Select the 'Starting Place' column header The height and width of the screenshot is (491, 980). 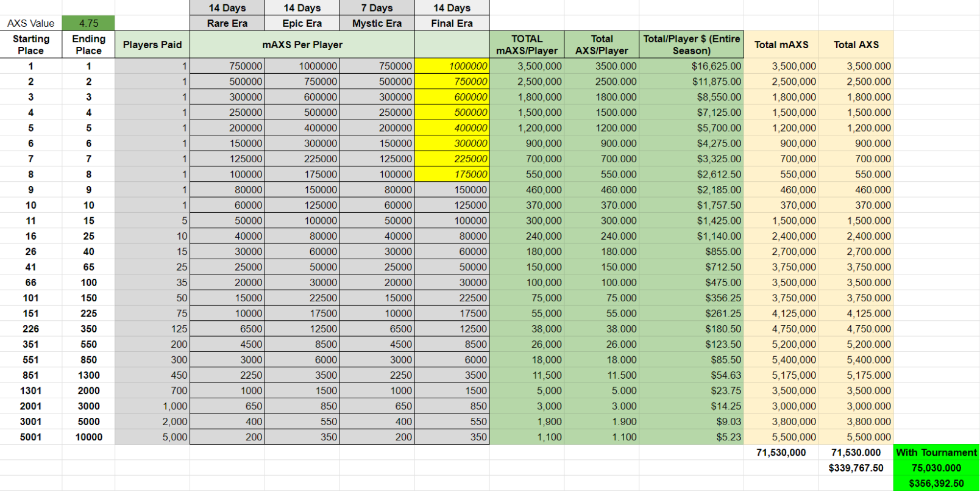pos(31,45)
